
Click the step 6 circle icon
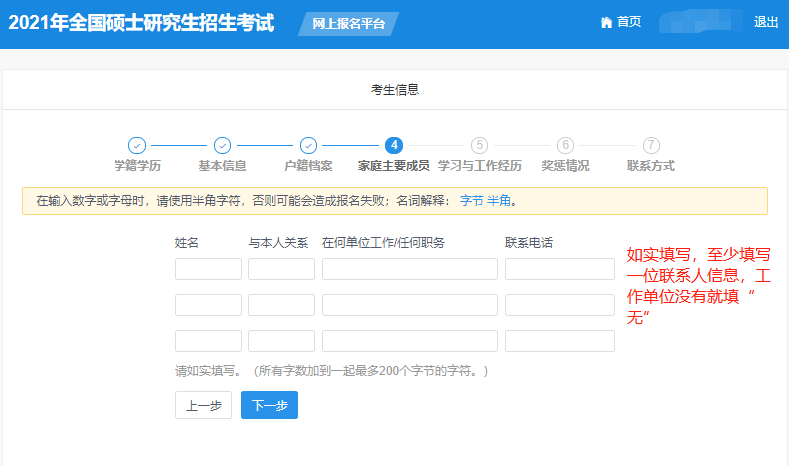566,146
